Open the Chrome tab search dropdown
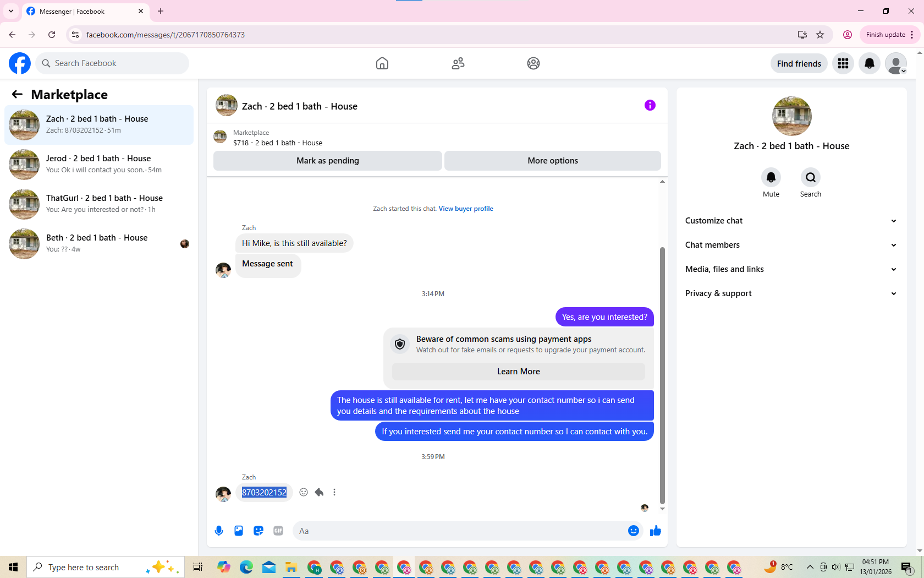 point(11,11)
